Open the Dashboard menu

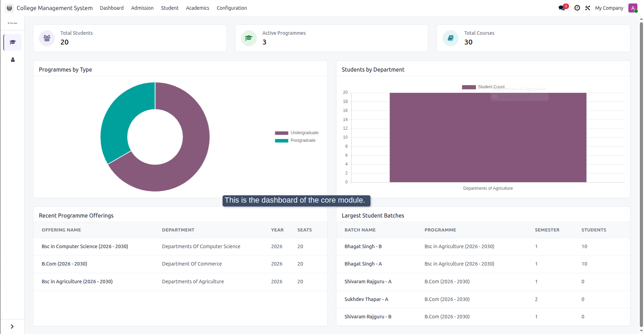pos(112,8)
